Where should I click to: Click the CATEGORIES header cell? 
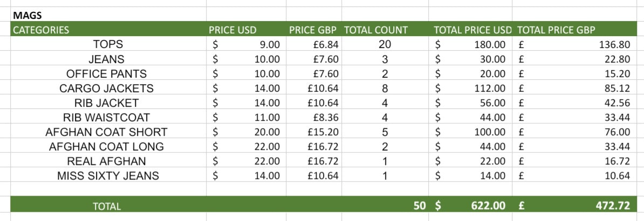pos(108,30)
